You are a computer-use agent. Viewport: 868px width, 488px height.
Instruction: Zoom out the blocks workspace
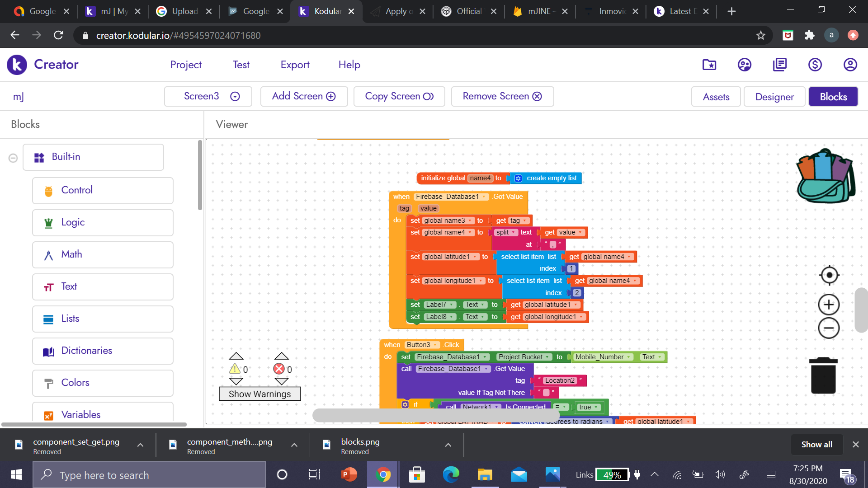[829, 328]
